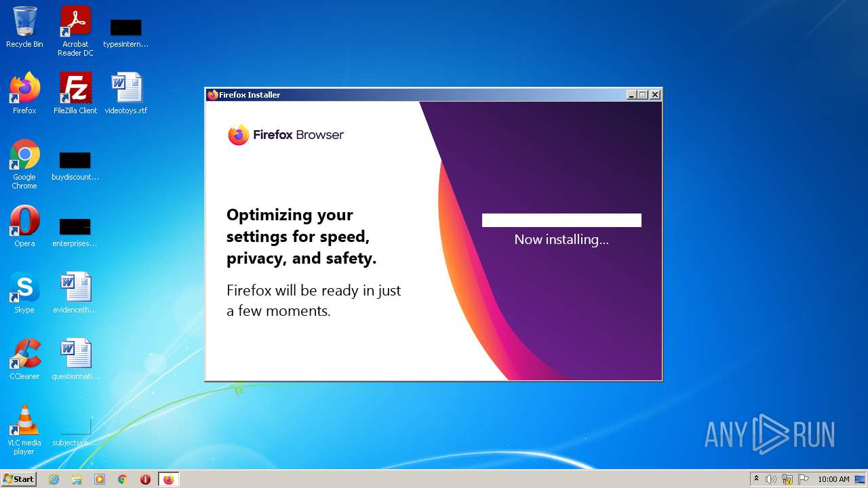The image size is (868, 488).
Task: Open Windows Explorer folder in taskbar
Action: (77, 479)
